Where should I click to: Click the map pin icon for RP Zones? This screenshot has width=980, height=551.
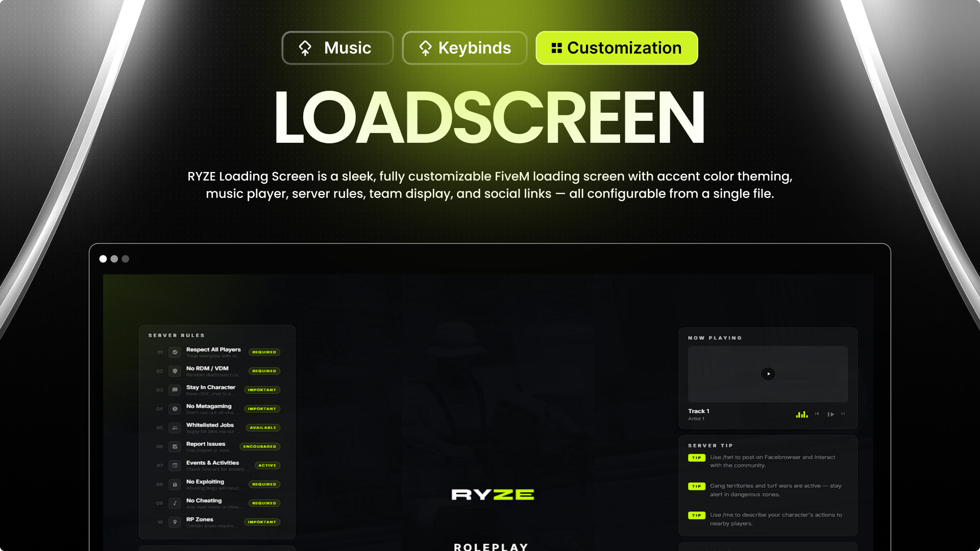click(175, 522)
